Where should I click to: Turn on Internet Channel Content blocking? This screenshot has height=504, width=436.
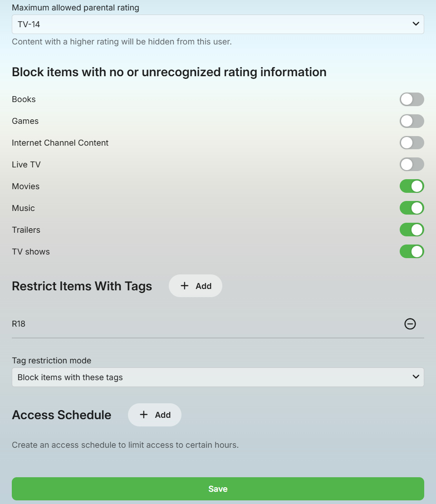point(412,143)
